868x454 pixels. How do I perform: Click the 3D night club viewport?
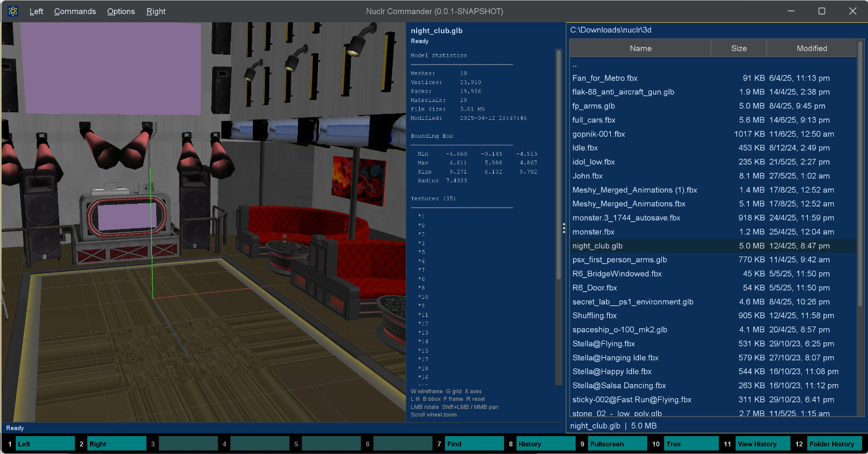203,222
